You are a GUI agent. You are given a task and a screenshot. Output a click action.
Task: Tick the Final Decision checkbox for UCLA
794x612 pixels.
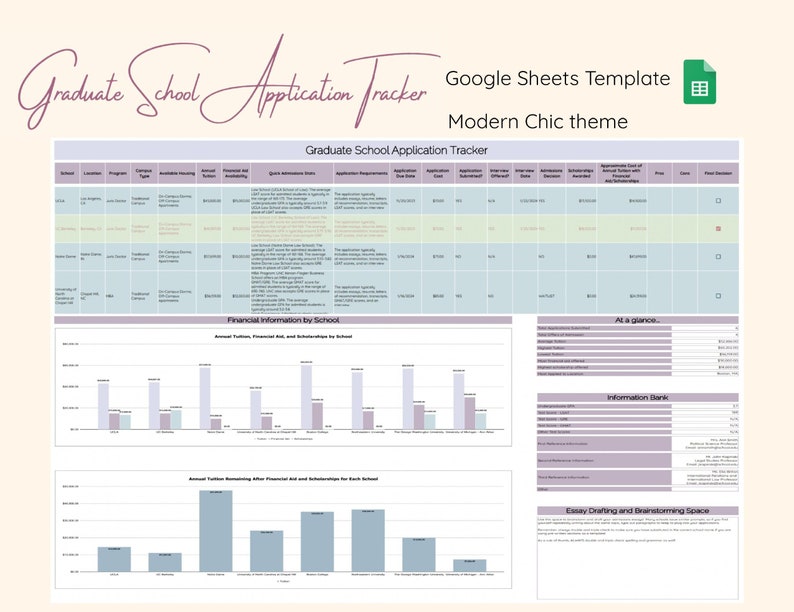(x=718, y=201)
